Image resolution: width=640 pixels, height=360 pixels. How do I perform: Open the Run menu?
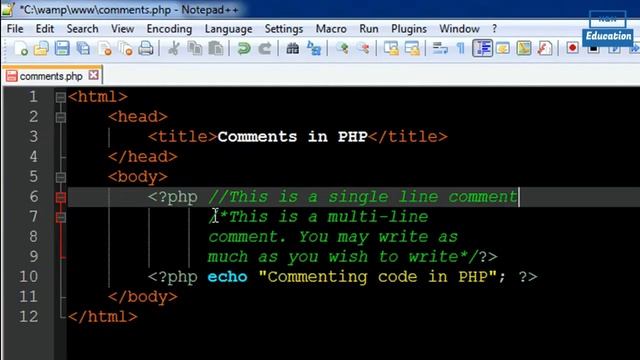click(x=369, y=29)
